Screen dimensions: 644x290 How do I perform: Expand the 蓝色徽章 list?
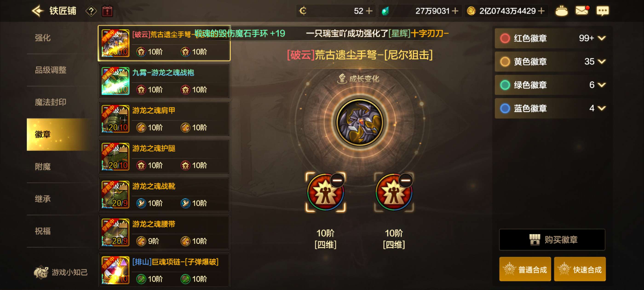pyautogui.click(x=601, y=108)
